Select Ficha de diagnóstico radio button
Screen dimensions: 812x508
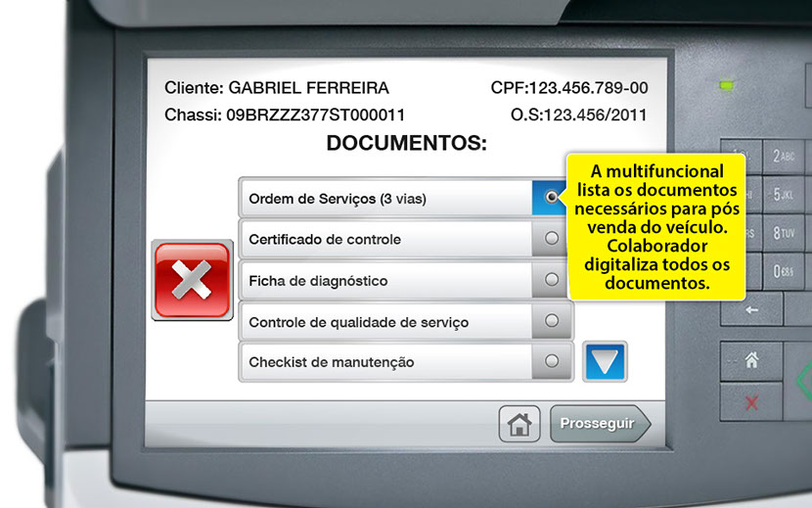point(552,280)
